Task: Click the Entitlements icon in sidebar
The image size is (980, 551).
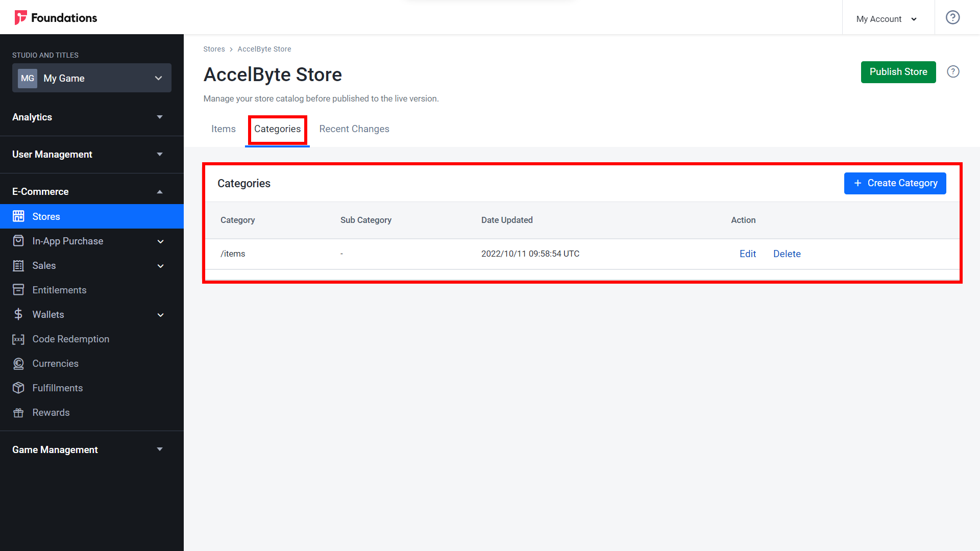Action: pyautogui.click(x=18, y=290)
